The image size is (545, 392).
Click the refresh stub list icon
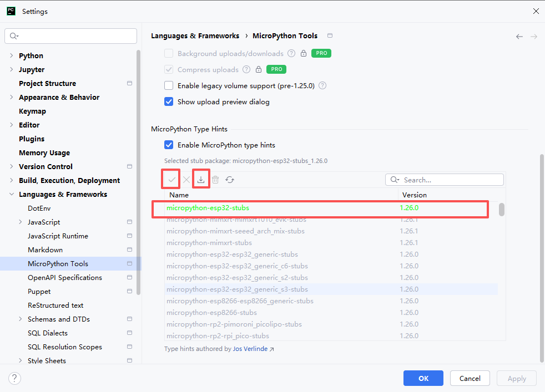[x=230, y=180]
